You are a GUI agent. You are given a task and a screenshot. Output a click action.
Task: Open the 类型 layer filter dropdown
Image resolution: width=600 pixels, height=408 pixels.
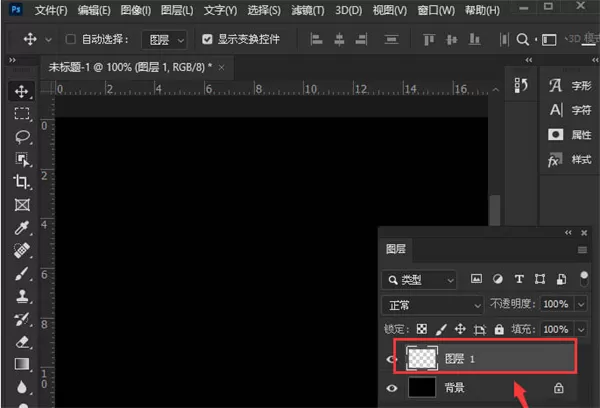tap(419, 280)
